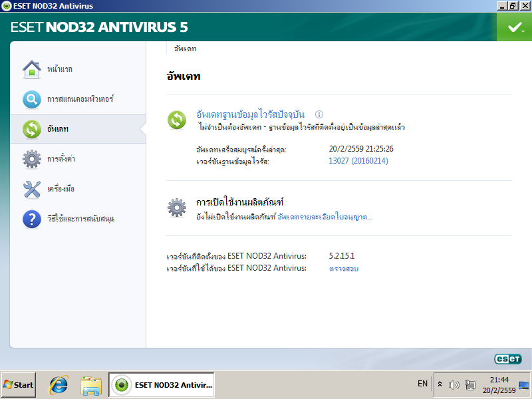Go to หน้าแรก menu item
532x399 pixels.
[60, 69]
